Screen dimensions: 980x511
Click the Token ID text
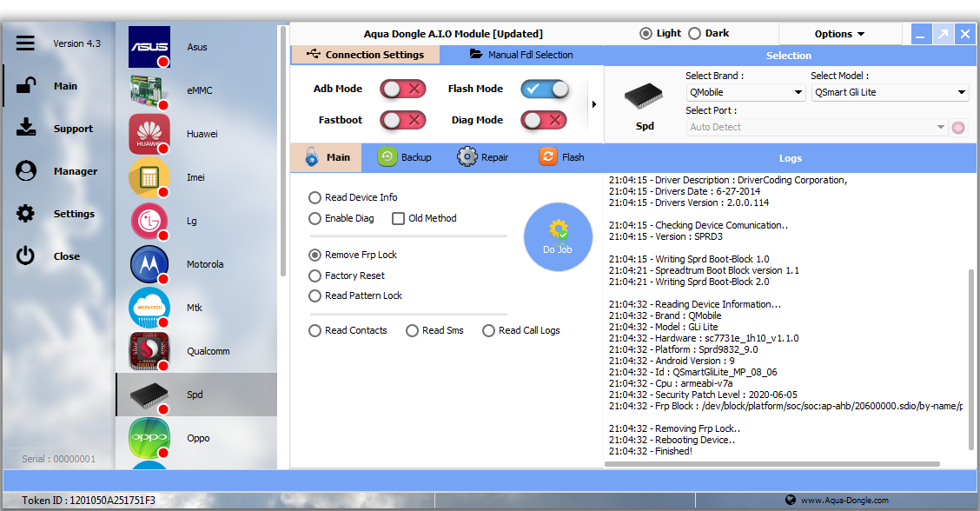(x=89, y=501)
